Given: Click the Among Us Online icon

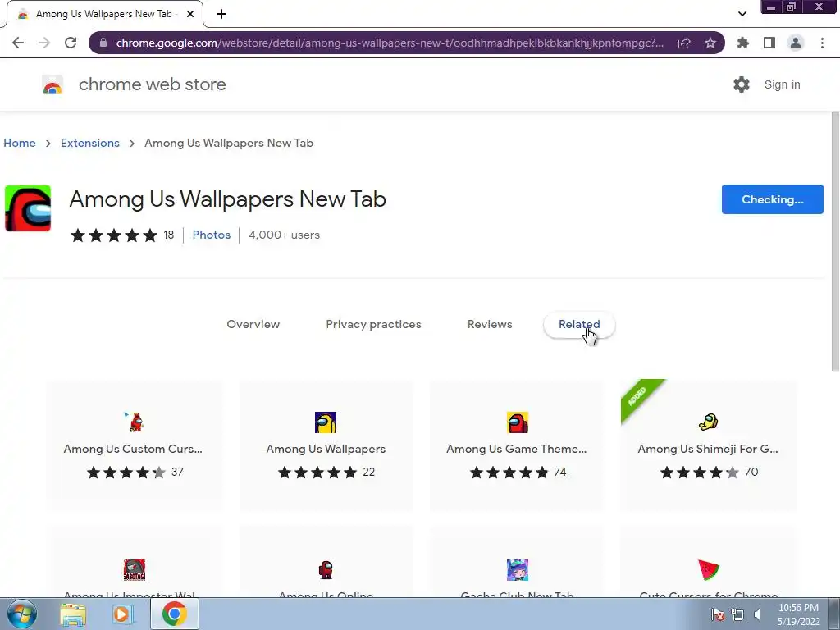Looking at the screenshot, I should click(326, 570).
